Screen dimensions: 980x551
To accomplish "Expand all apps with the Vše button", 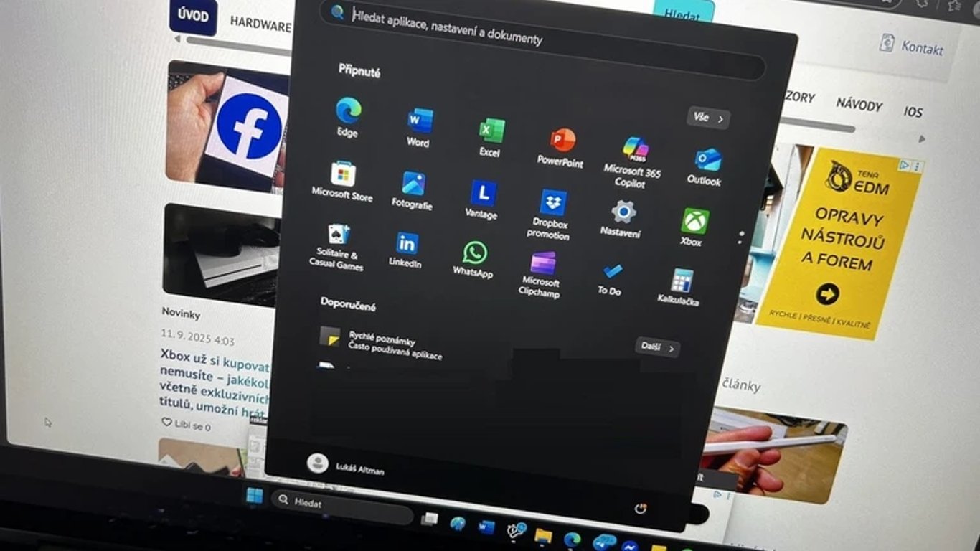I will (708, 118).
